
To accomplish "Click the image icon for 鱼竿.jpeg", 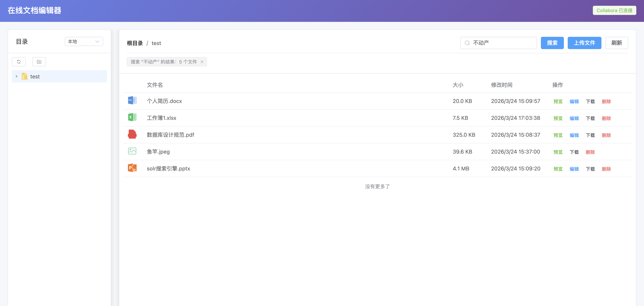I will (132, 151).
